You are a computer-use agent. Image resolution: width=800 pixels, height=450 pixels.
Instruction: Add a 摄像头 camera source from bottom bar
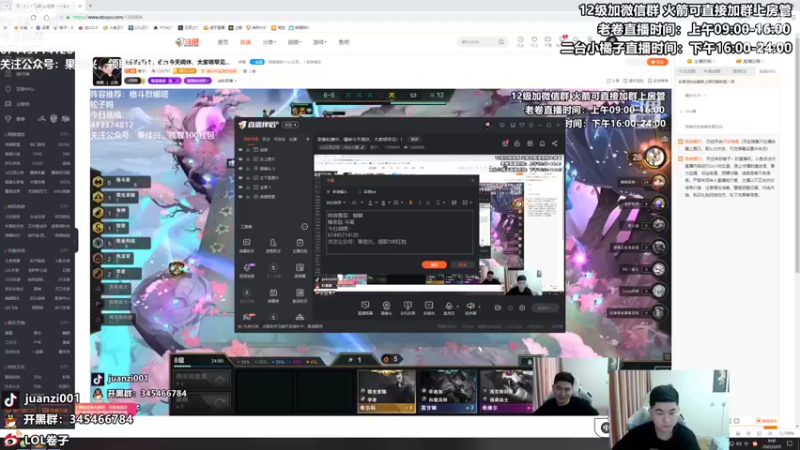point(387,308)
